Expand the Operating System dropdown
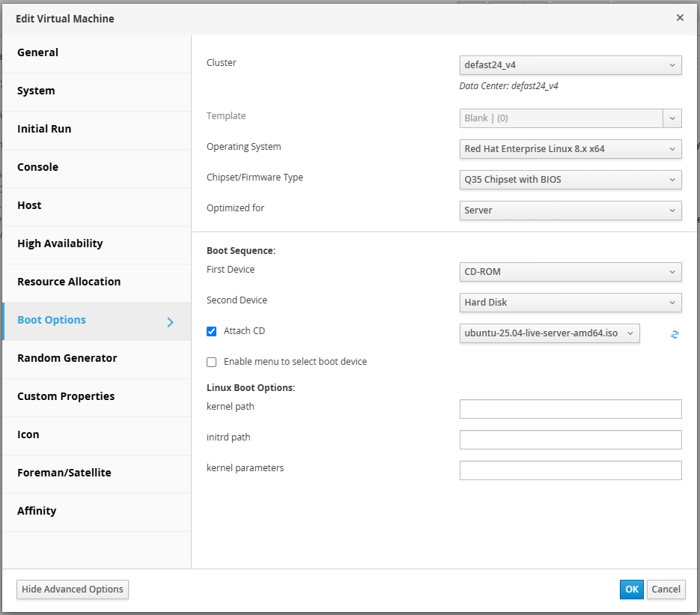The image size is (700, 615). tap(570, 149)
